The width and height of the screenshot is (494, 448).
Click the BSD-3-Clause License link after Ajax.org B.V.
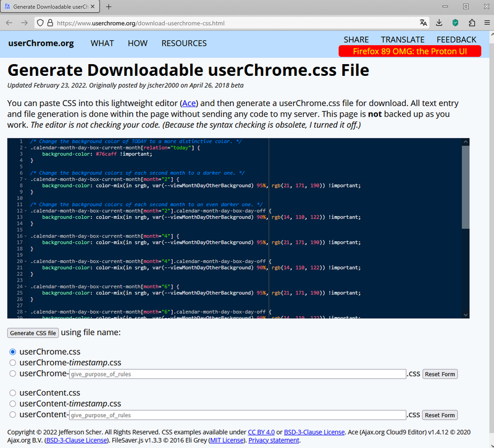pos(77,440)
